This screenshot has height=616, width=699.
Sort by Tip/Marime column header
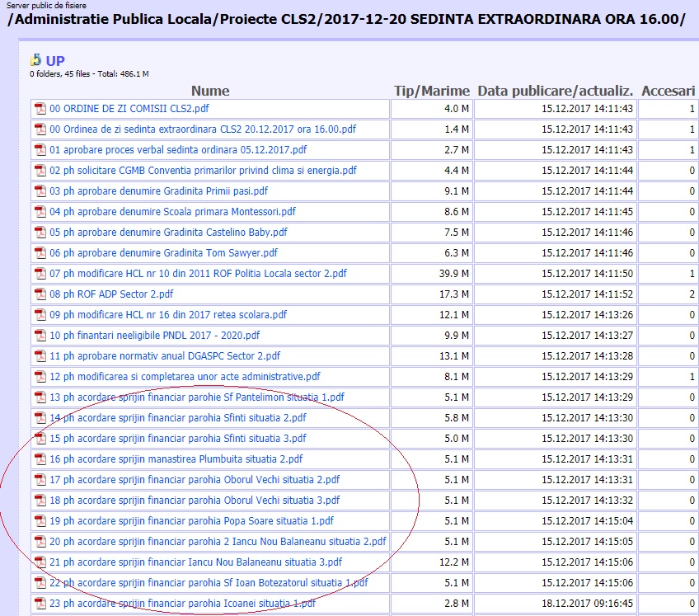pyautogui.click(x=431, y=91)
